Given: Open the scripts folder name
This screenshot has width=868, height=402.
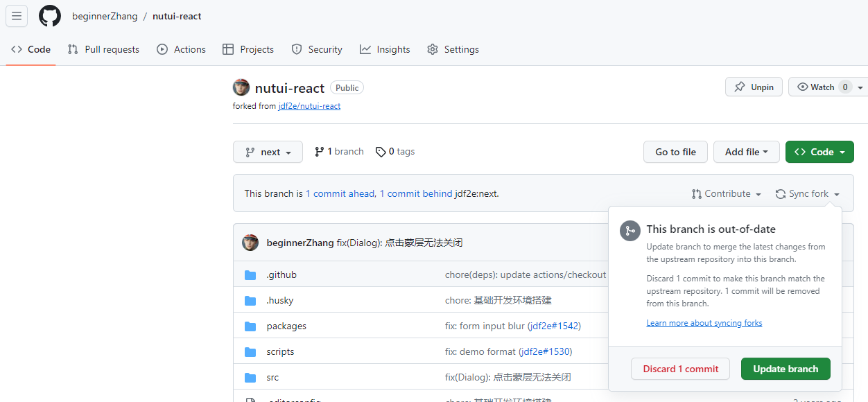Looking at the screenshot, I should [280, 352].
